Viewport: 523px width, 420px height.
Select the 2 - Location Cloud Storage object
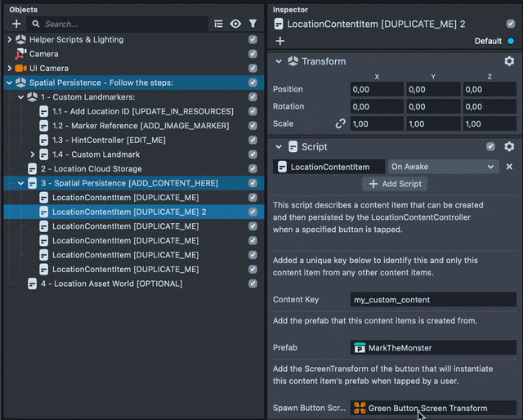[x=91, y=169]
